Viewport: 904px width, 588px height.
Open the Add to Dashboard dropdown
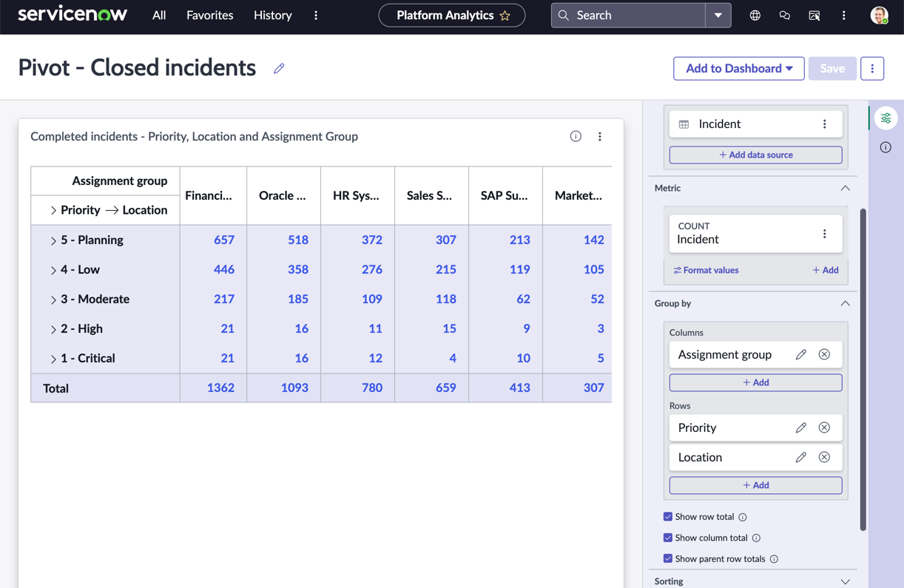[738, 68]
